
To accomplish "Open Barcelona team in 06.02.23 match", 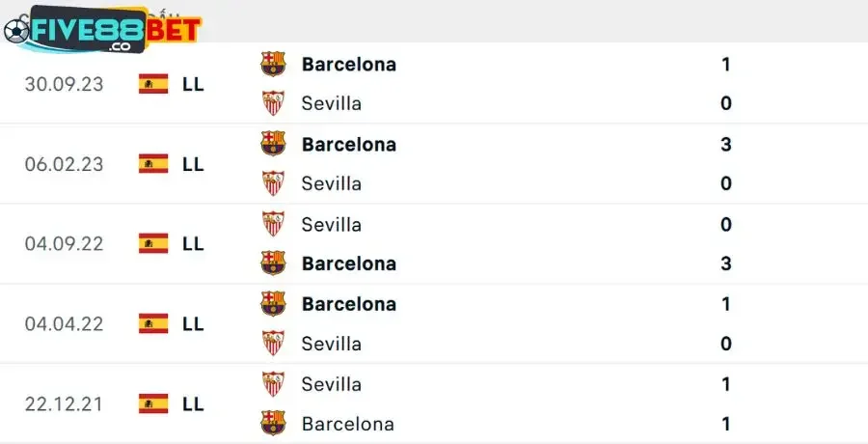I will [348, 145].
